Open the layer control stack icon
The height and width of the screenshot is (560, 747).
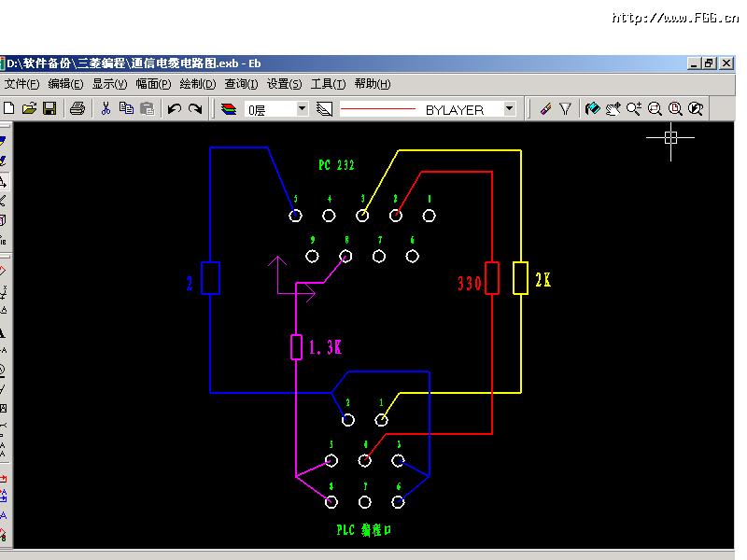pos(229,108)
